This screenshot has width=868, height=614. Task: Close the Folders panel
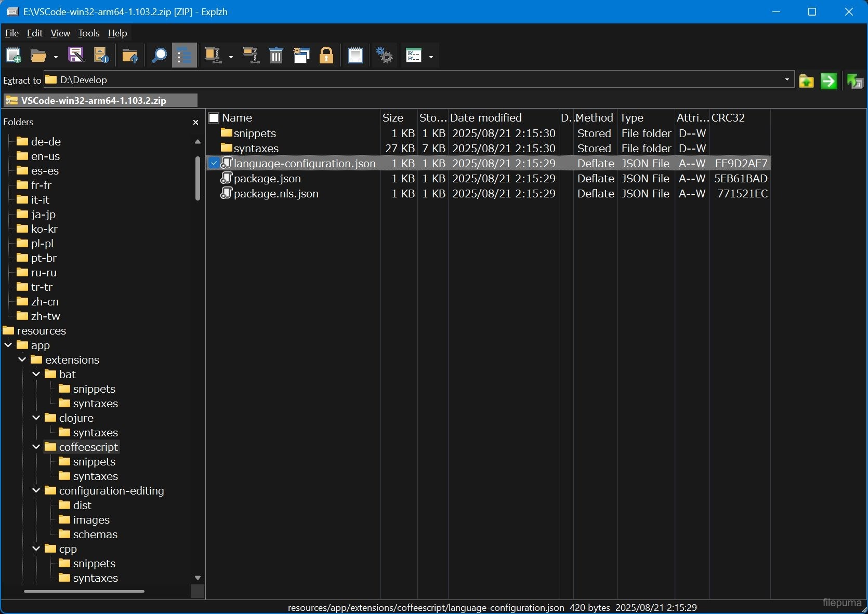click(195, 122)
